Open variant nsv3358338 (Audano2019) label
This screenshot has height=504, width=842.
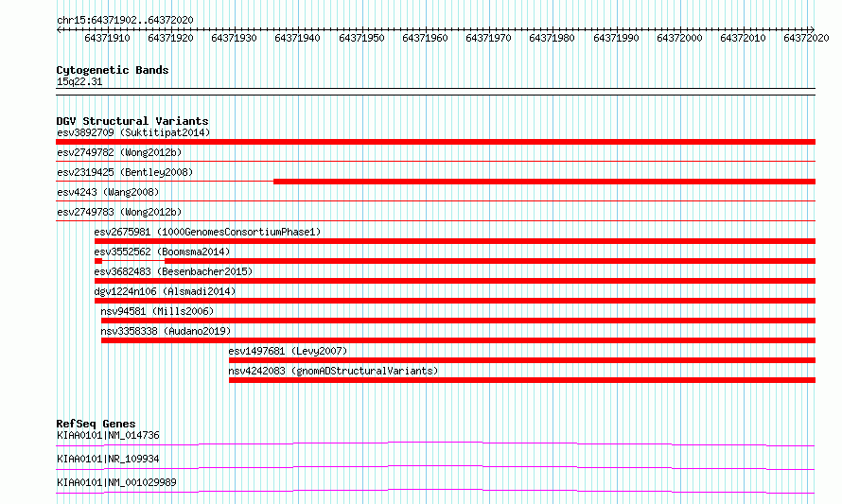click(x=166, y=331)
